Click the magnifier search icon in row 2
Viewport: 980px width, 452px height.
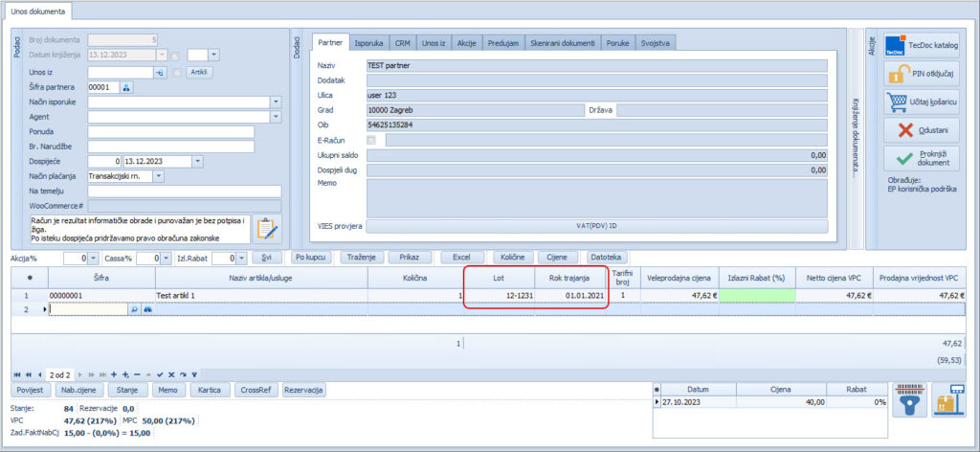134,310
